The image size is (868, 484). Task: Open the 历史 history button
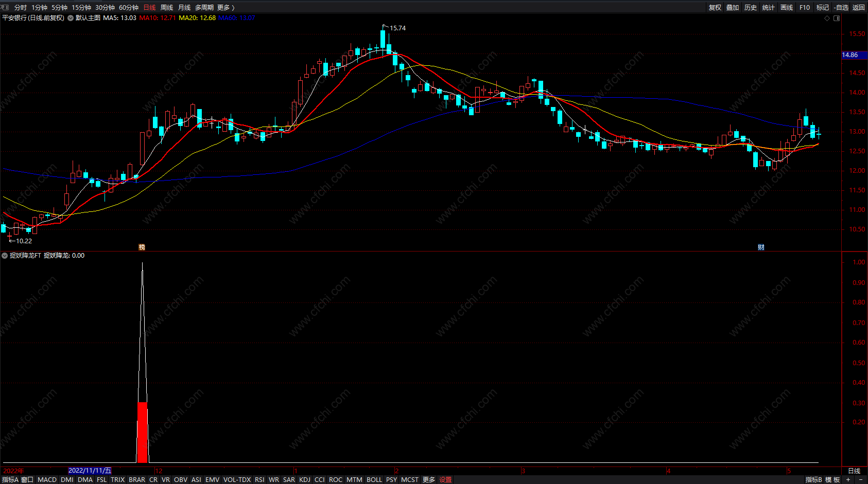tap(751, 8)
